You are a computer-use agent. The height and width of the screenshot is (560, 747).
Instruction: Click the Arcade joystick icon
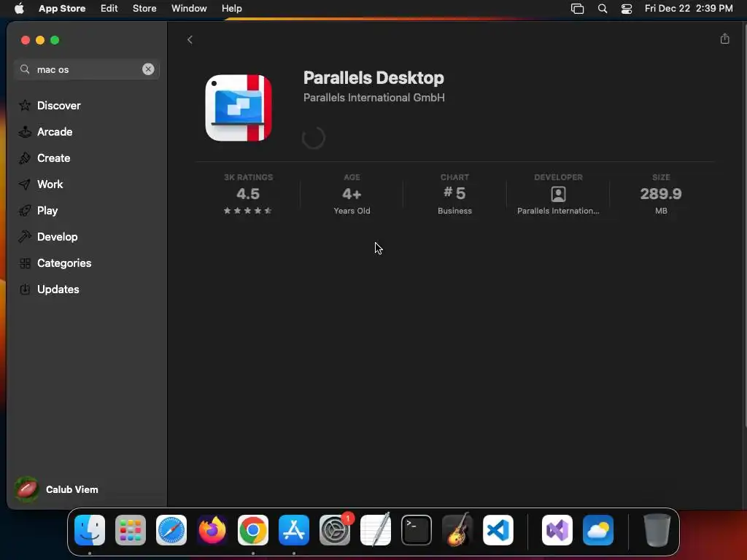point(25,132)
